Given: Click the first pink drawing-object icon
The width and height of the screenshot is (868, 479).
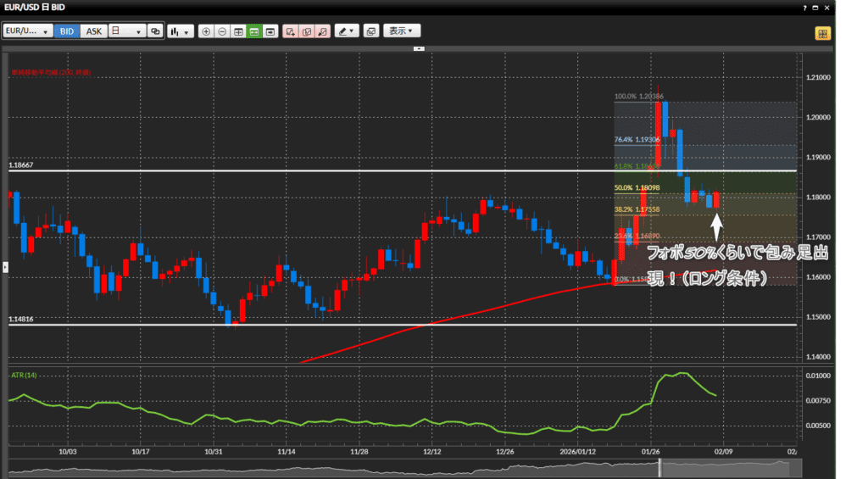Looking at the screenshot, I should pos(291,31).
